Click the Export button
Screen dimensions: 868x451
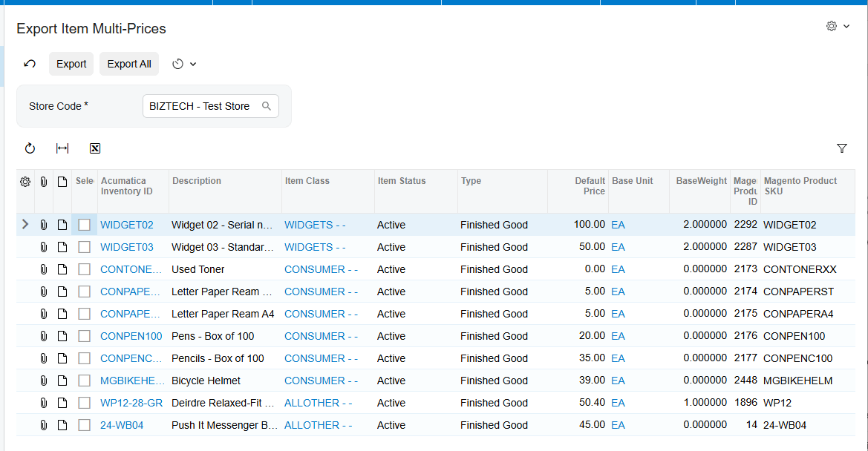point(71,64)
